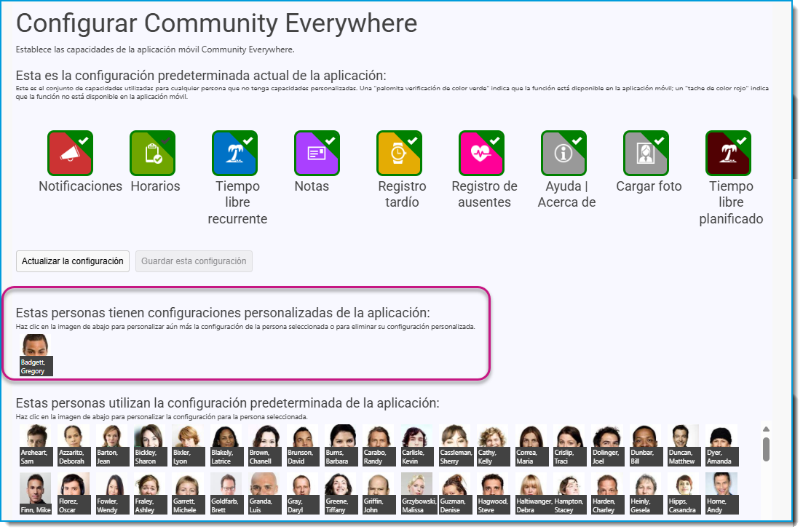
Task: Click the Actualizar la configuración button
Action: (x=73, y=261)
